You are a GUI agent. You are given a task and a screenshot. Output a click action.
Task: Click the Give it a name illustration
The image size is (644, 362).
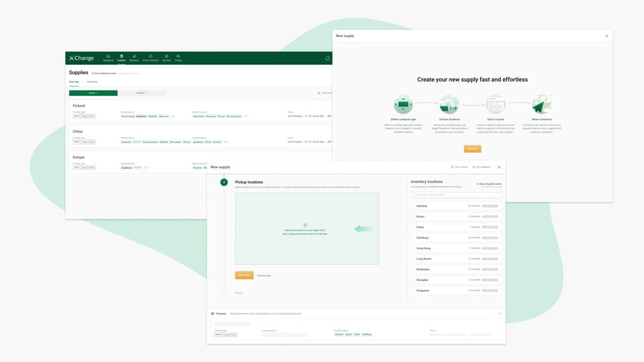pos(496,104)
